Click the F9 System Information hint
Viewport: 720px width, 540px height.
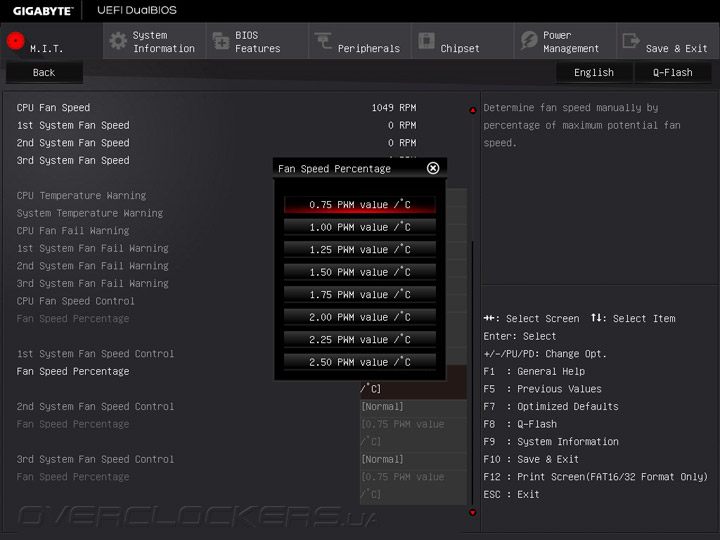[x=551, y=442]
